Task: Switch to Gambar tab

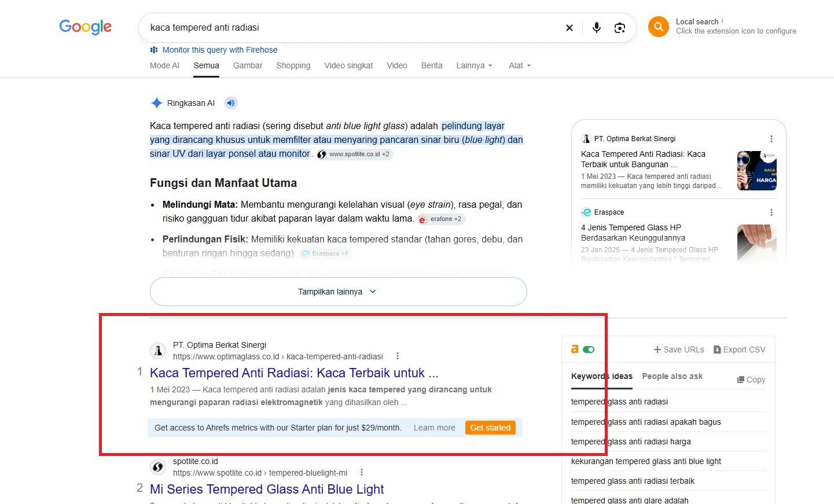Action: tap(248, 65)
